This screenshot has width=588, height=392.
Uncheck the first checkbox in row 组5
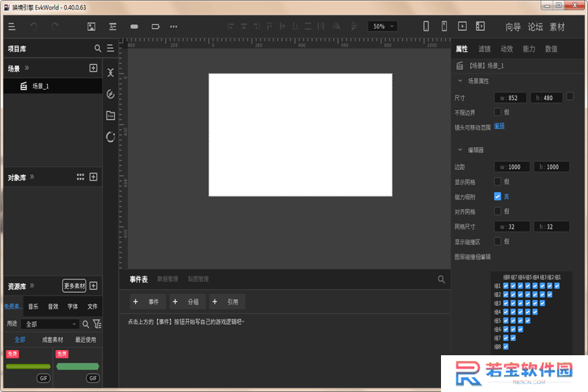tap(506, 321)
